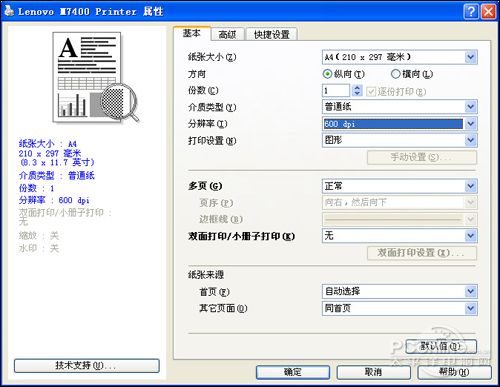Open the 纸张大小 dropdown showing A4
Screen dimensions: 500x387
click(400, 57)
